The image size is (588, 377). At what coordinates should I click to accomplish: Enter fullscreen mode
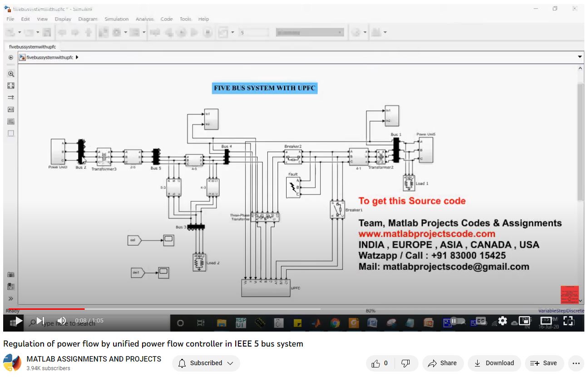pos(568,321)
